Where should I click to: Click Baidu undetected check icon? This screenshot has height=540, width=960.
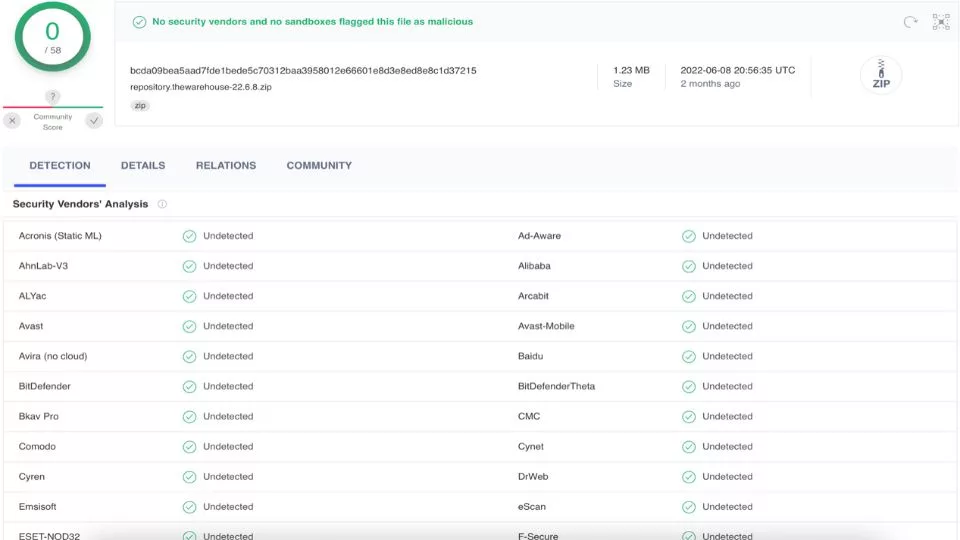pyautogui.click(x=689, y=356)
